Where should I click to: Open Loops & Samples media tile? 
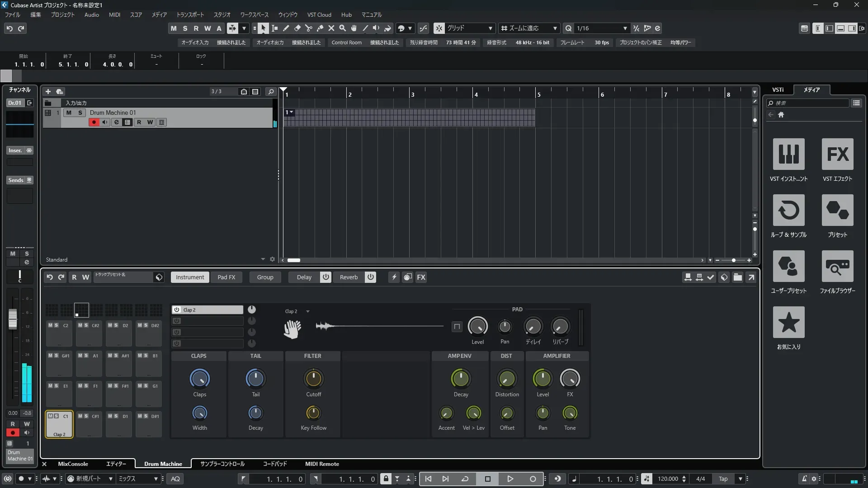click(788, 211)
